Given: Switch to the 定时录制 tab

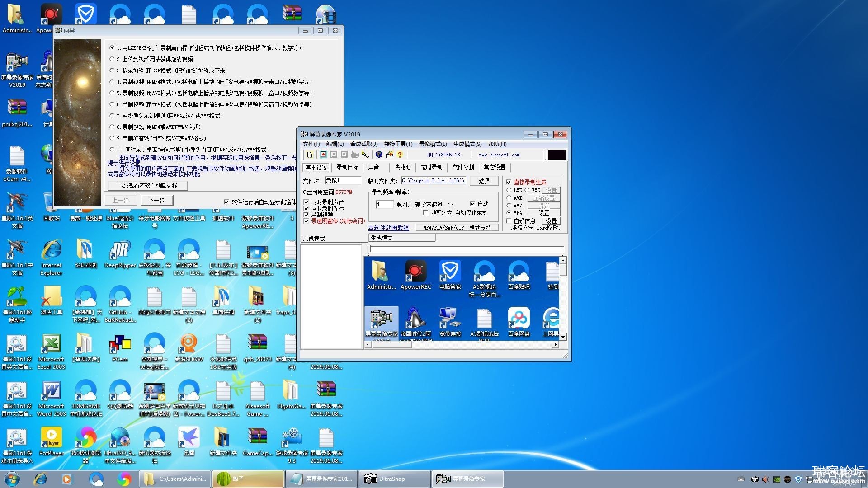Looking at the screenshot, I should click(431, 167).
